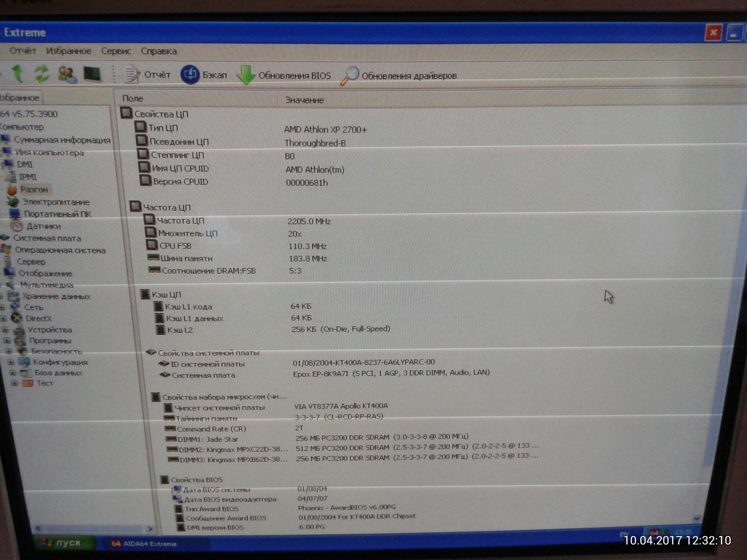Viewport: 747px width, 560px height.
Task: Click the Отчёт toolbar button with the document icon
Action: [x=147, y=75]
